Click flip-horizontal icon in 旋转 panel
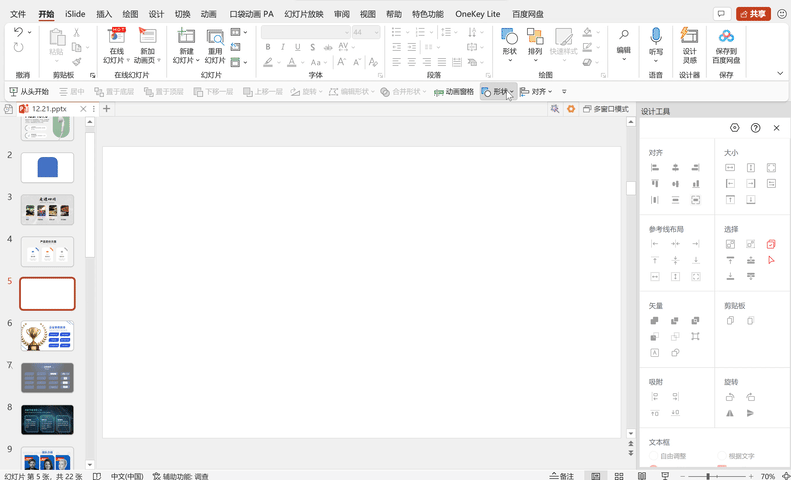 tap(730, 413)
